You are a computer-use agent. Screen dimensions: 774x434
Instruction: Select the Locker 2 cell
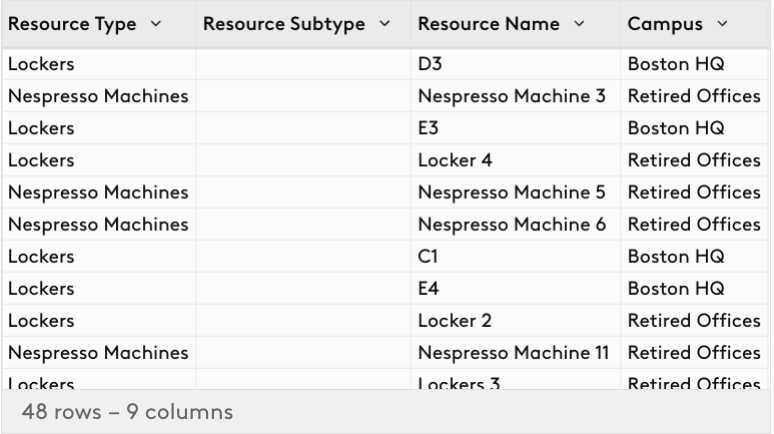coord(515,320)
